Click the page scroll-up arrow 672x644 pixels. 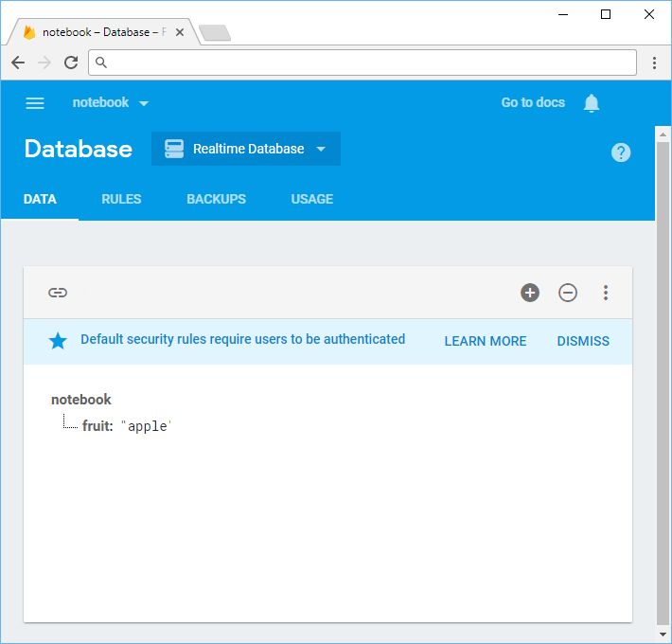663,134
